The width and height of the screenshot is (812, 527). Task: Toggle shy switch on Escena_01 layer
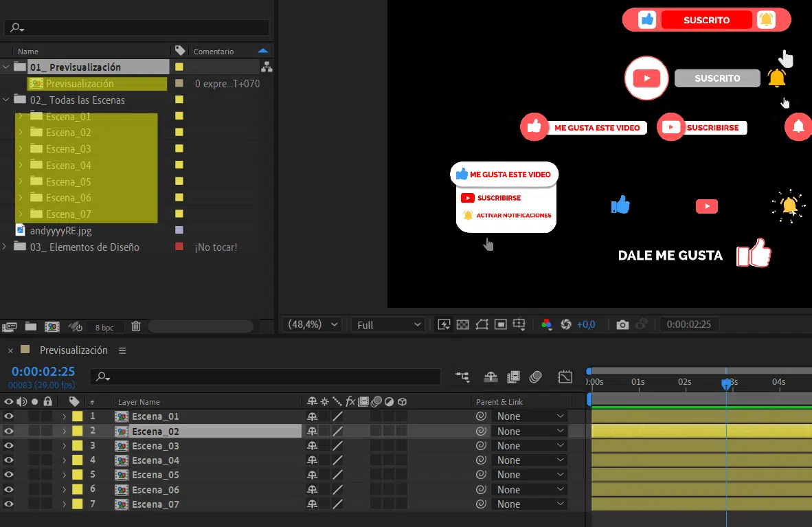[312, 416]
